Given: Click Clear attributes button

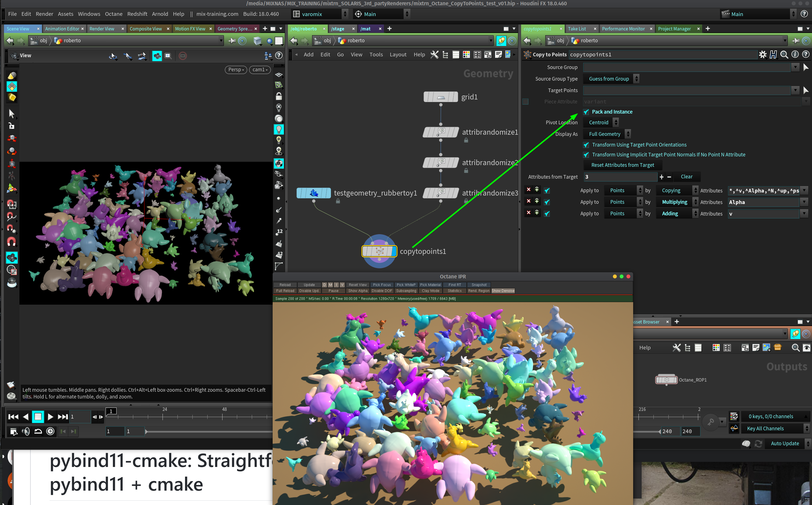Looking at the screenshot, I should point(686,177).
